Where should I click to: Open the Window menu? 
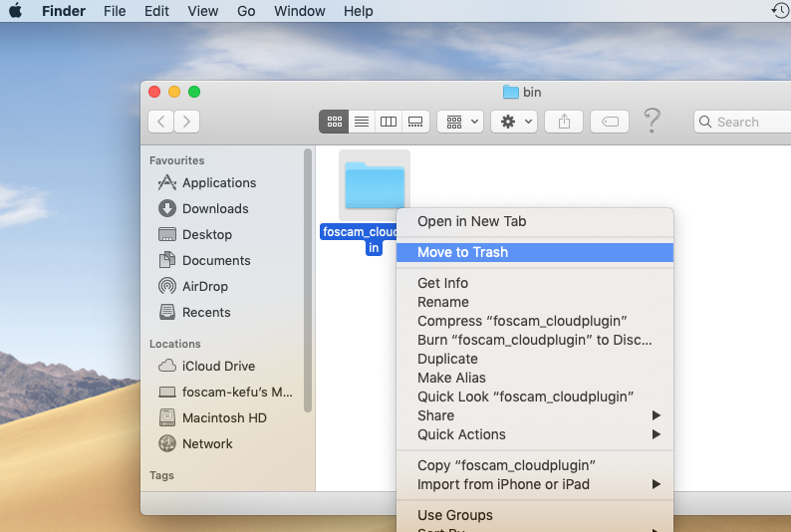300,11
